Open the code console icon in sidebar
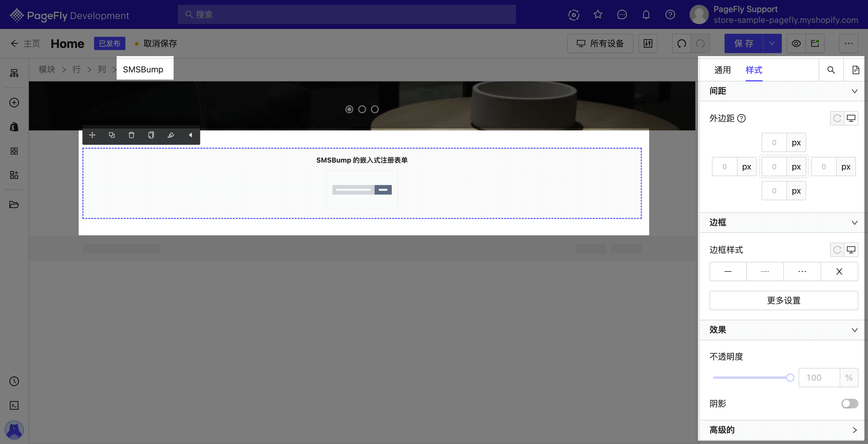Screen dimensions: 868x444 [x=14, y=405]
